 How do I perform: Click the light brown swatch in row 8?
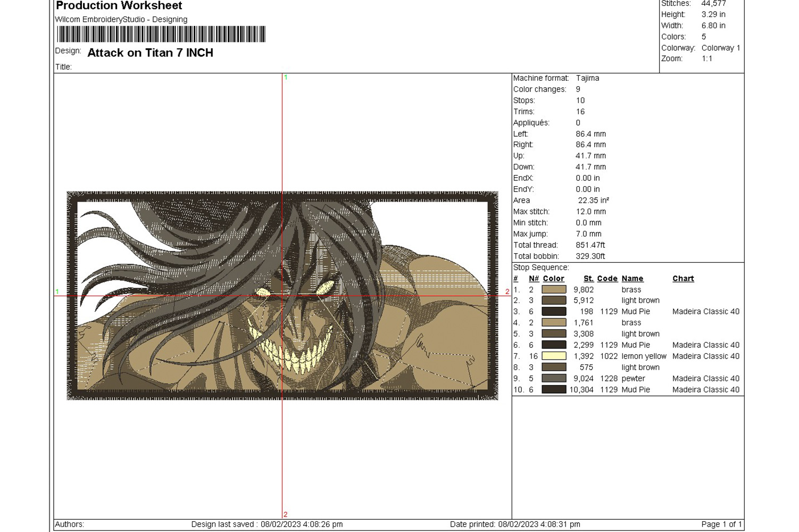554,367
